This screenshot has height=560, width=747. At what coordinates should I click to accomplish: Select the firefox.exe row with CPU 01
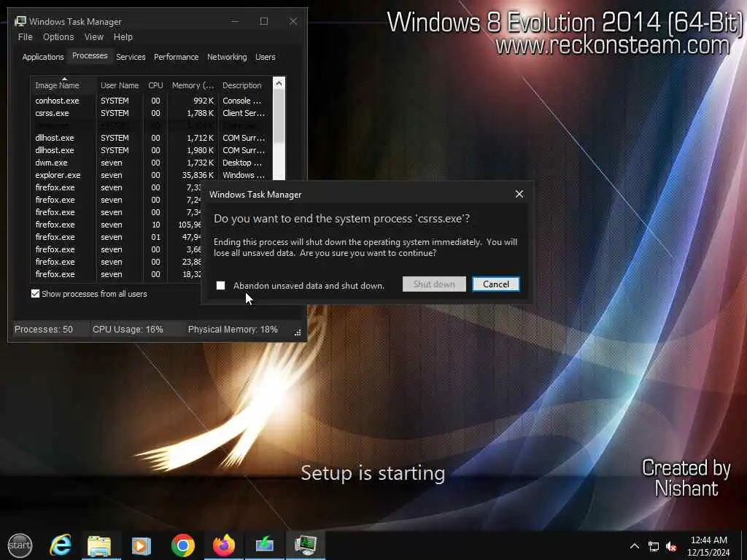point(116,237)
